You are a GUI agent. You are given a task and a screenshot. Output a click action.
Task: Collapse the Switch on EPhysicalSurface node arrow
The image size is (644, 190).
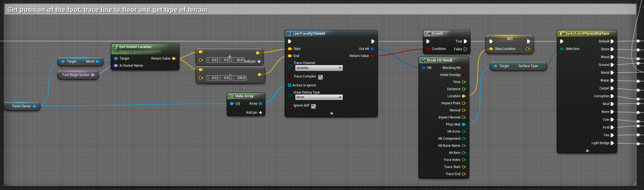[x=587, y=151]
